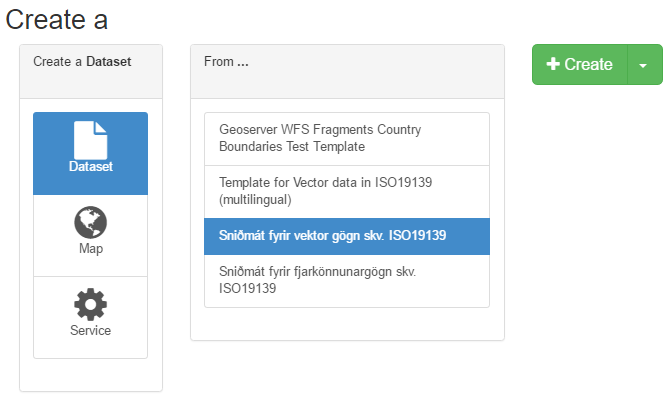This screenshot has width=669, height=405.
Task: Click the Map label under the globe
Action: point(90,248)
